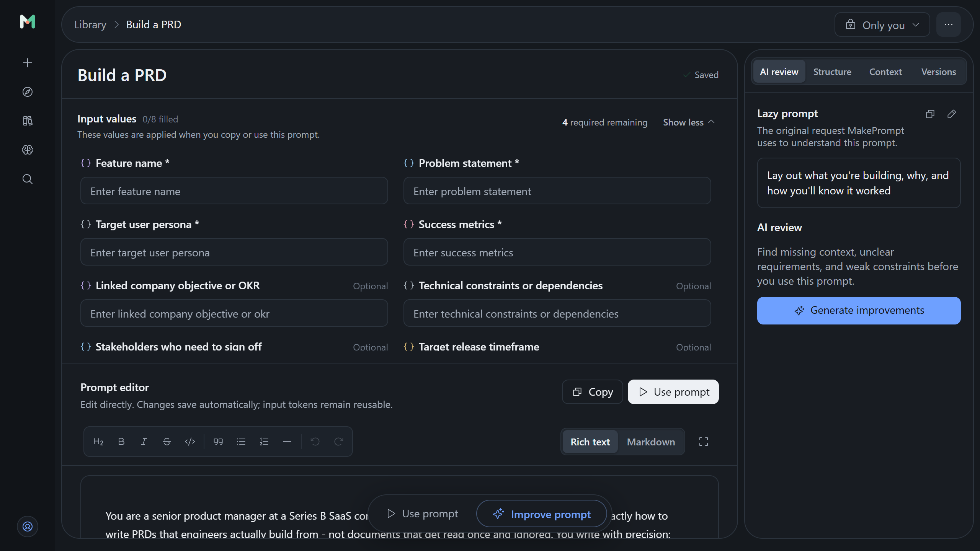This screenshot has height=551, width=980.
Task: Switch to the Structure tab
Action: click(832, 72)
